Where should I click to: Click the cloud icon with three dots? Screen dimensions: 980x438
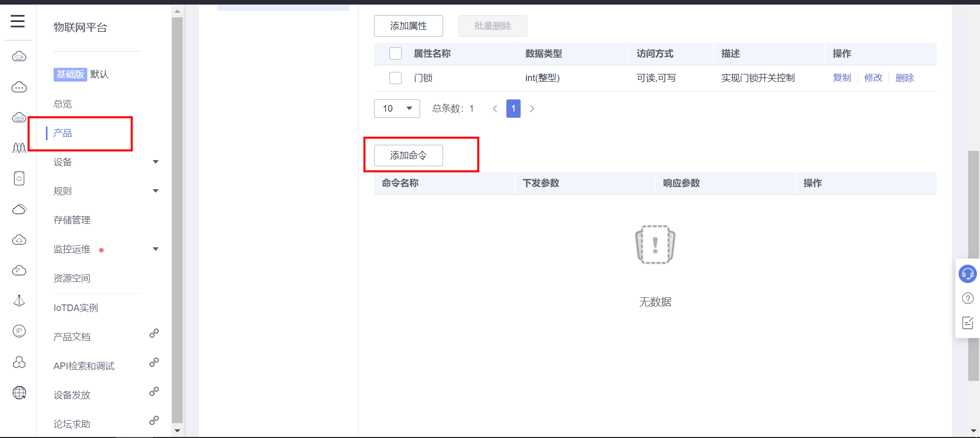19,87
